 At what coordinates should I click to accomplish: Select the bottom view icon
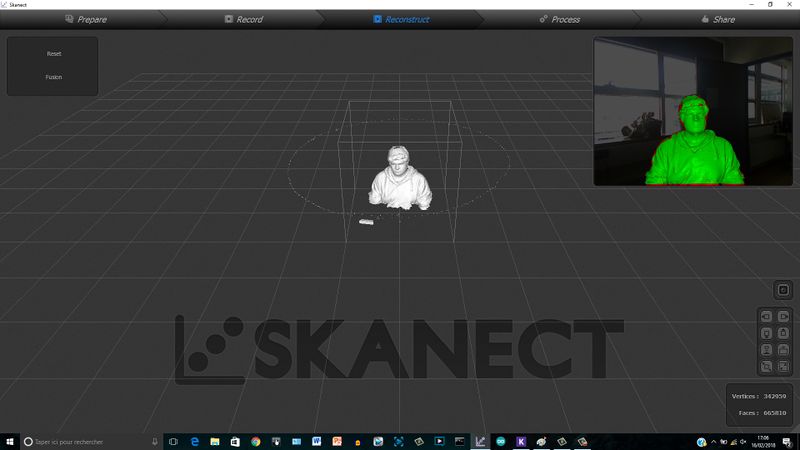pos(784,350)
